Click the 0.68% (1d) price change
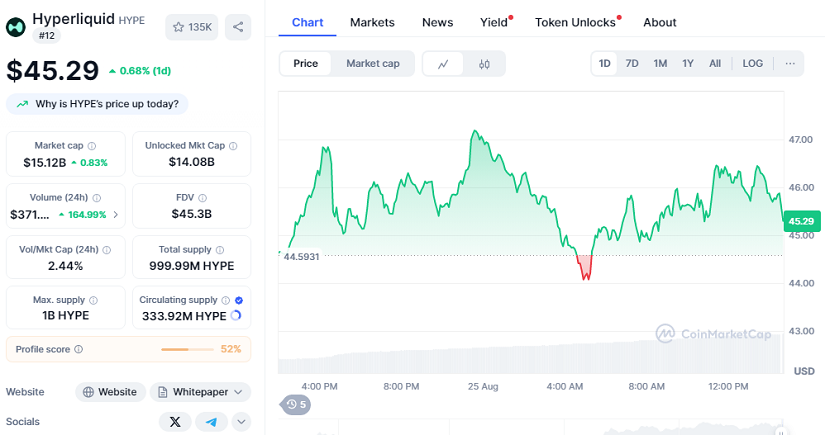 pos(140,71)
